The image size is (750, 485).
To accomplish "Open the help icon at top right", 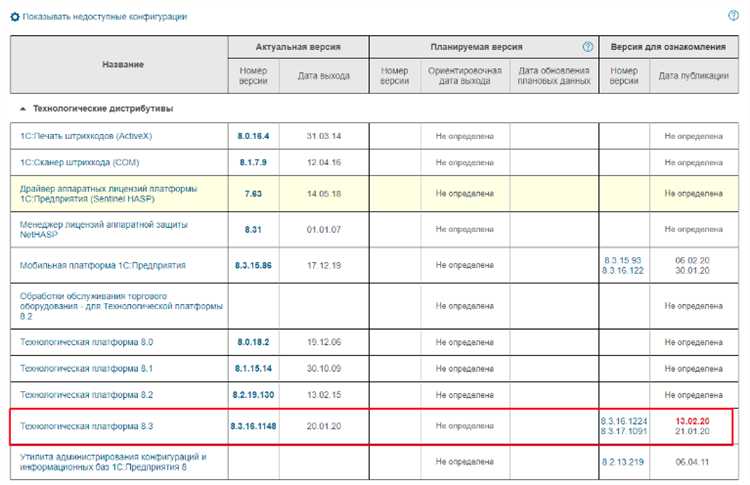I will (x=733, y=15).
